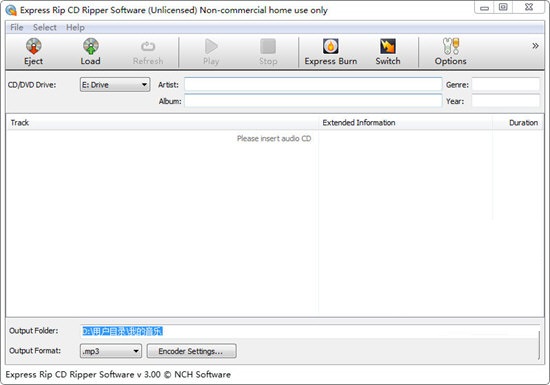
Task: Open the Output Format .mp3 dropdown
Action: pyautogui.click(x=111, y=351)
